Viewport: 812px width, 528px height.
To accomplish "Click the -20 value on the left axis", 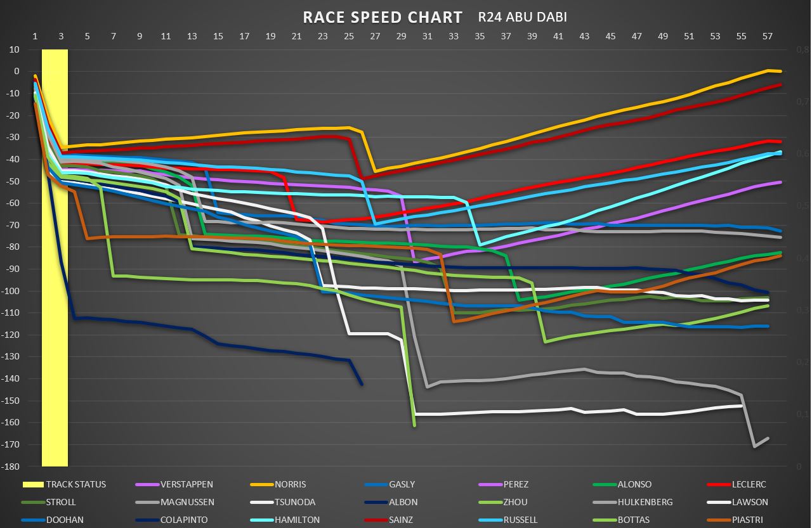I will click(13, 115).
